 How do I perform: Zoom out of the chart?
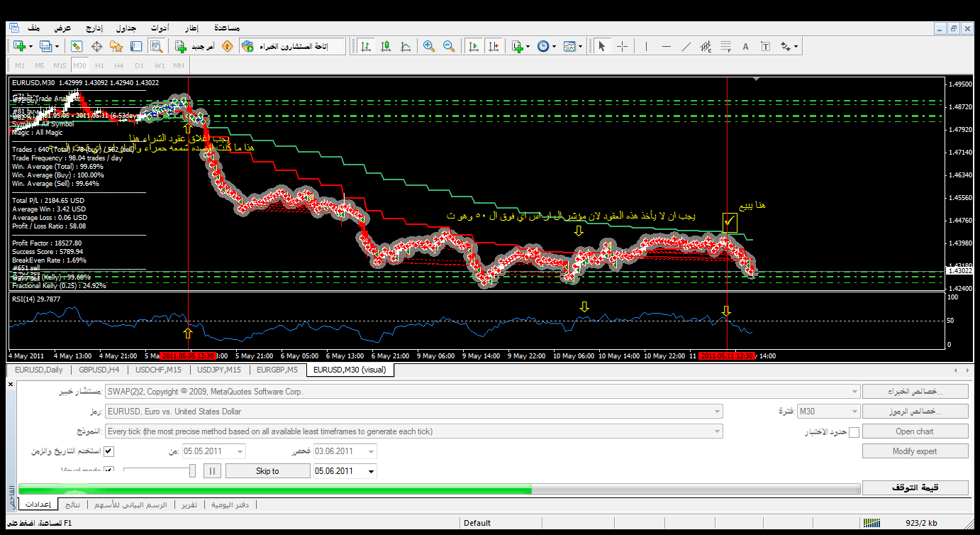click(448, 46)
